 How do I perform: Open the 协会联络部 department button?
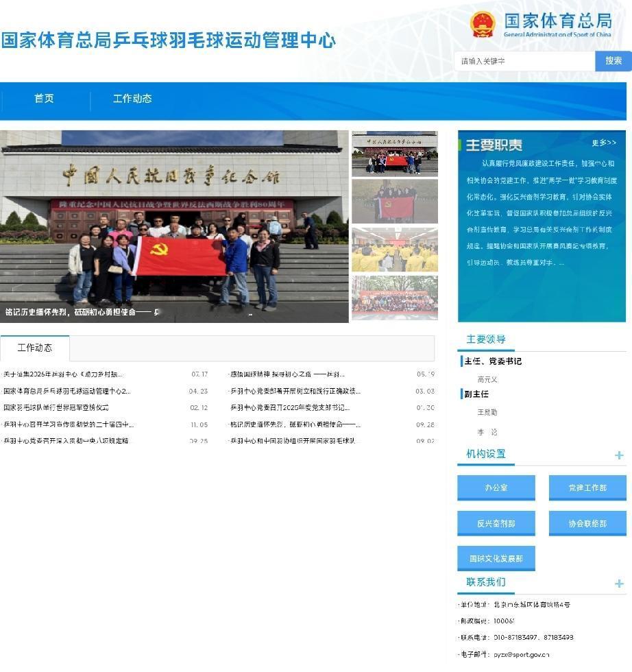click(587, 523)
